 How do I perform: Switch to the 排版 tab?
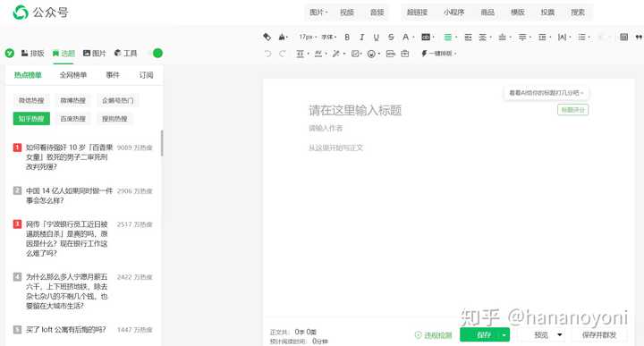click(x=33, y=54)
